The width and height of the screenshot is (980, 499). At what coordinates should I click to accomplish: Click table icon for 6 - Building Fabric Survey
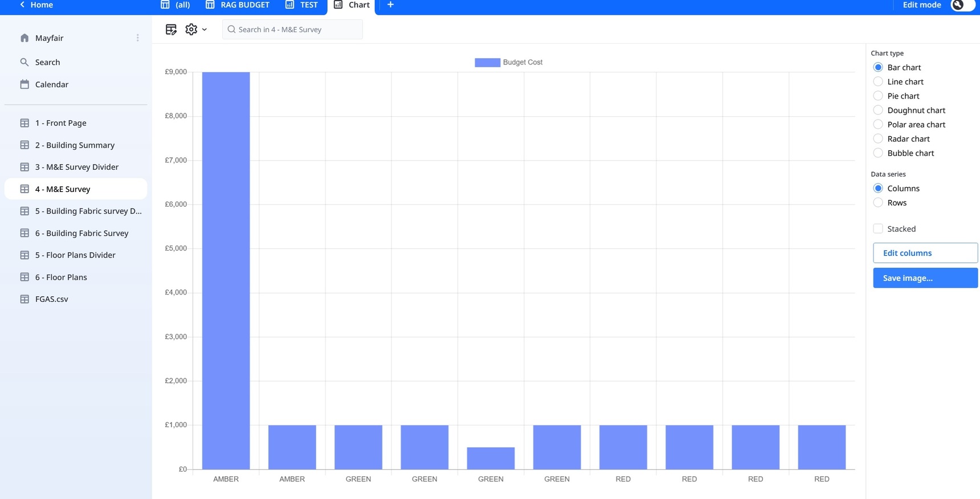[24, 233]
